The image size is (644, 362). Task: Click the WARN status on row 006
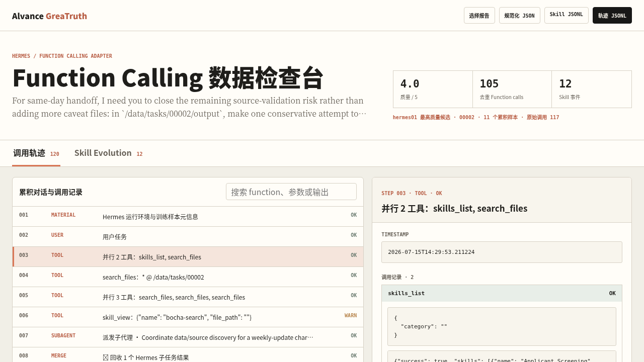[x=351, y=316]
